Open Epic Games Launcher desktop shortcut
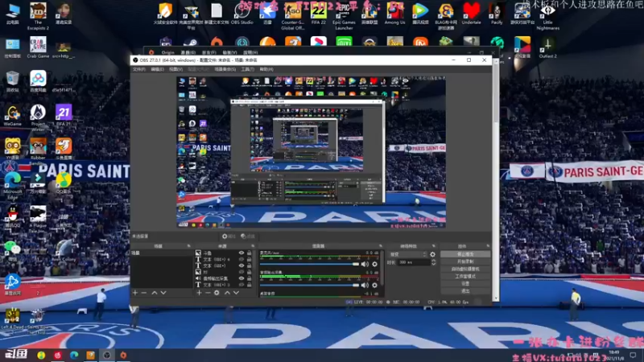644x362 pixels. tap(344, 16)
